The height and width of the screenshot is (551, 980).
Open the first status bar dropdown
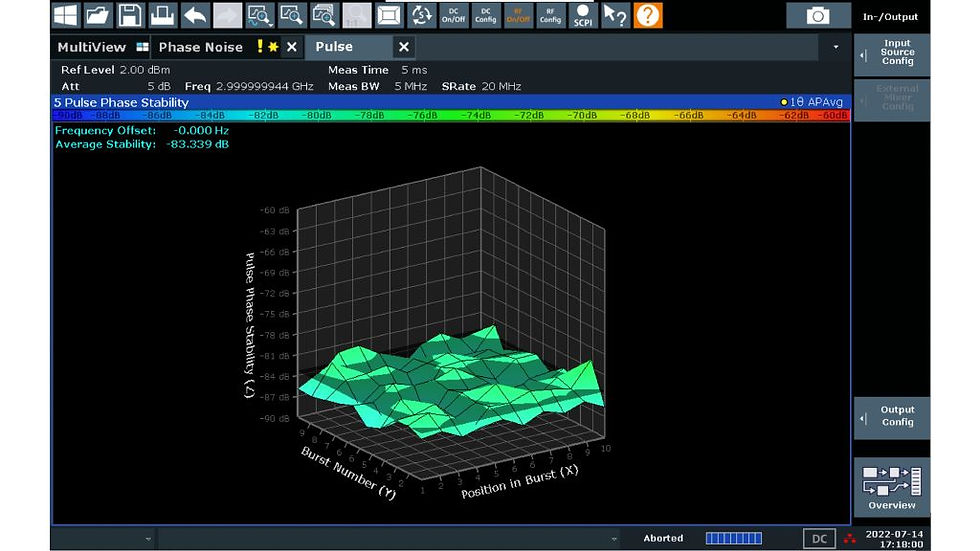coord(149,539)
